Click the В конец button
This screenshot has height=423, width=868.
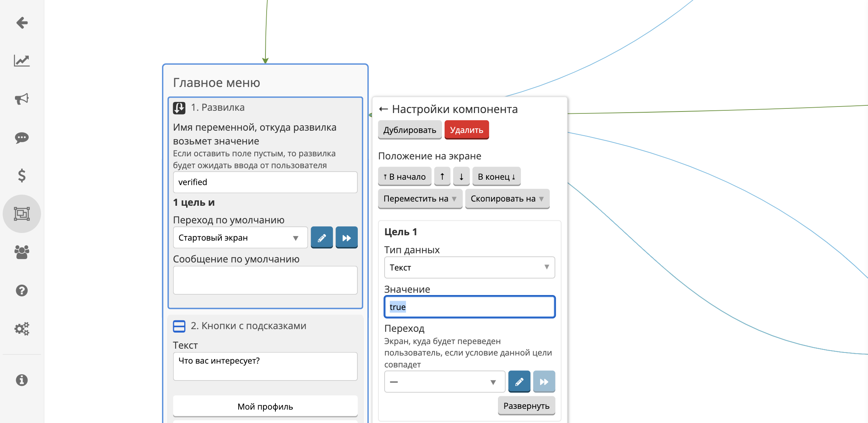pyautogui.click(x=496, y=177)
